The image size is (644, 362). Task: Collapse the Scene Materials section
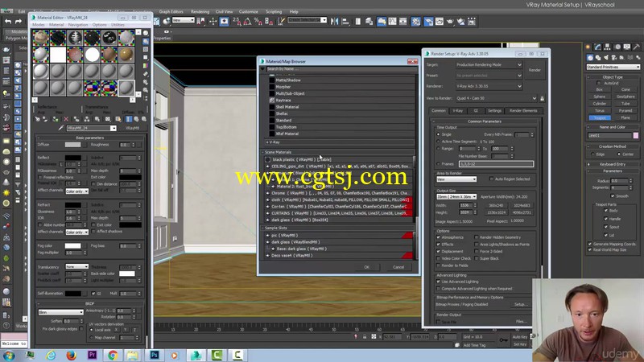pyautogui.click(x=264, y=152)
